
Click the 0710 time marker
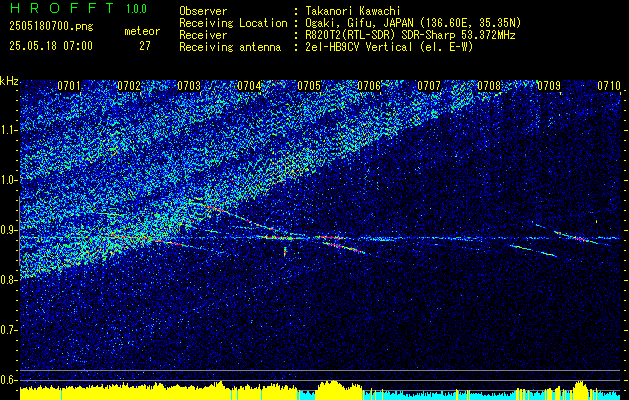pos(609,86)
